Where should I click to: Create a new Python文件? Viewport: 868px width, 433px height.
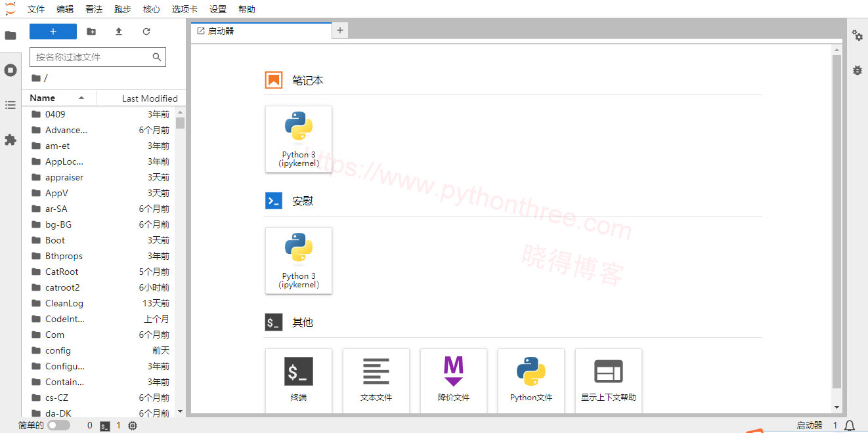click(531, 381)
